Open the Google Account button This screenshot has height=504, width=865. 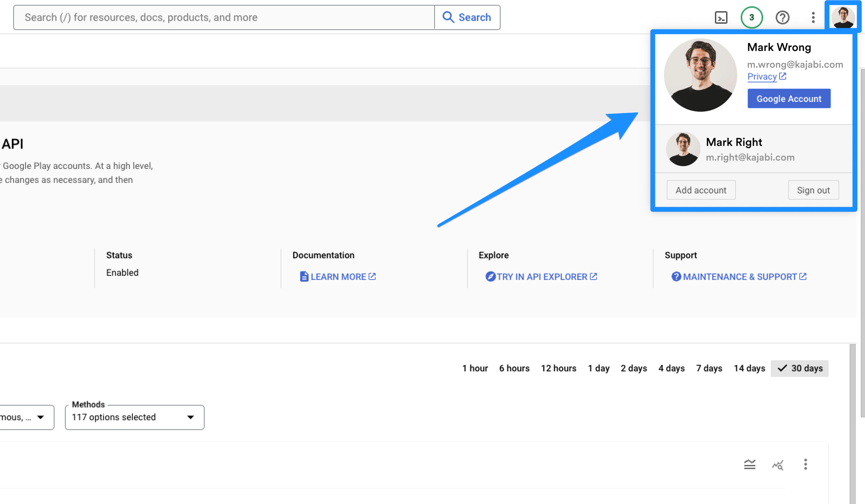(789, 98)
